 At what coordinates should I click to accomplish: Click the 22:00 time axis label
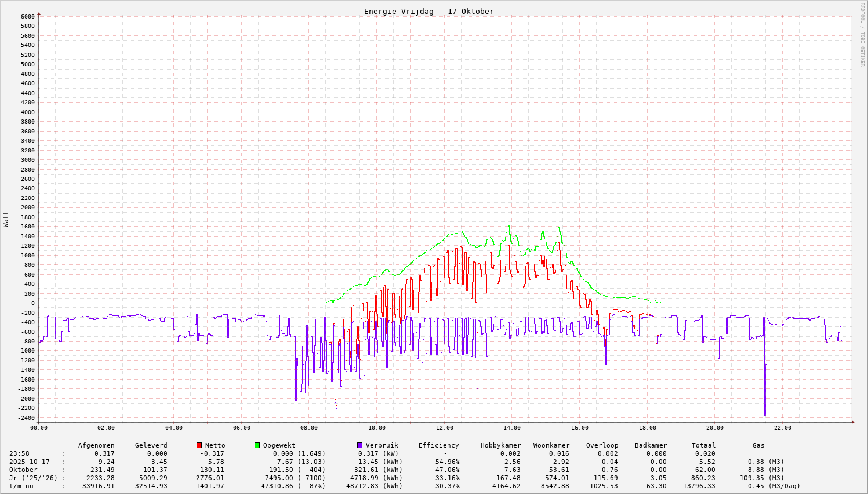(782, 428)
